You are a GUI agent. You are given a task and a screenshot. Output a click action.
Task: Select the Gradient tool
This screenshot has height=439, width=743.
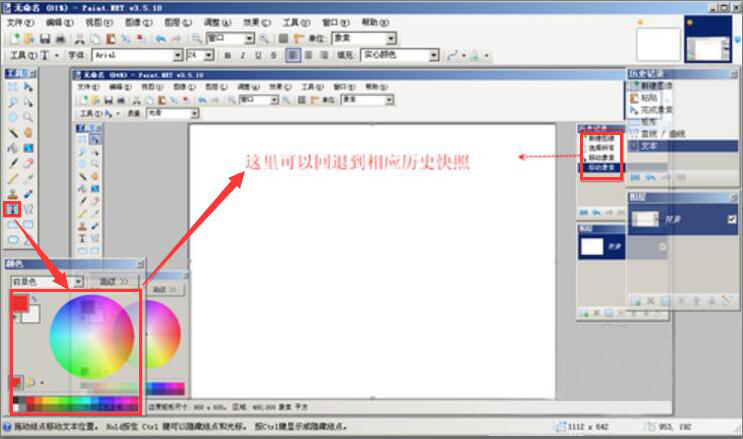pos(28,148)
